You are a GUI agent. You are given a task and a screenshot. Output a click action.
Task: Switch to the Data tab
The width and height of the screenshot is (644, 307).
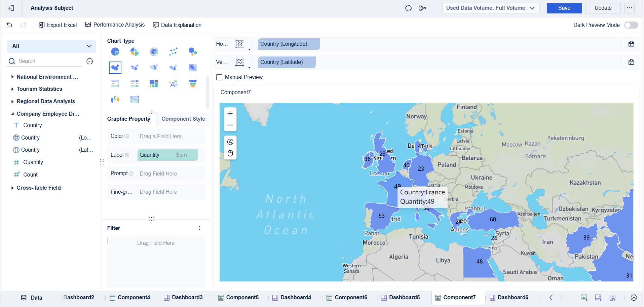tap(32, 298)
